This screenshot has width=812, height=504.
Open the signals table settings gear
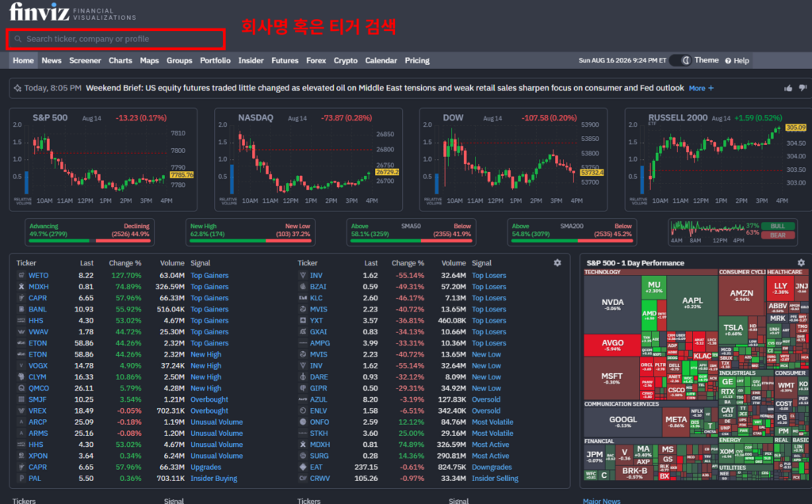557,263
